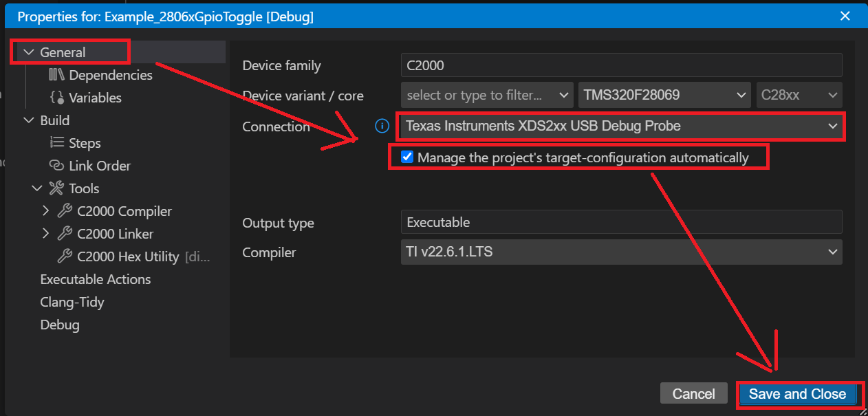This screenshot has height=416, width=868.
Task: Collapse the Tools tree section
Action: (37, 188)
